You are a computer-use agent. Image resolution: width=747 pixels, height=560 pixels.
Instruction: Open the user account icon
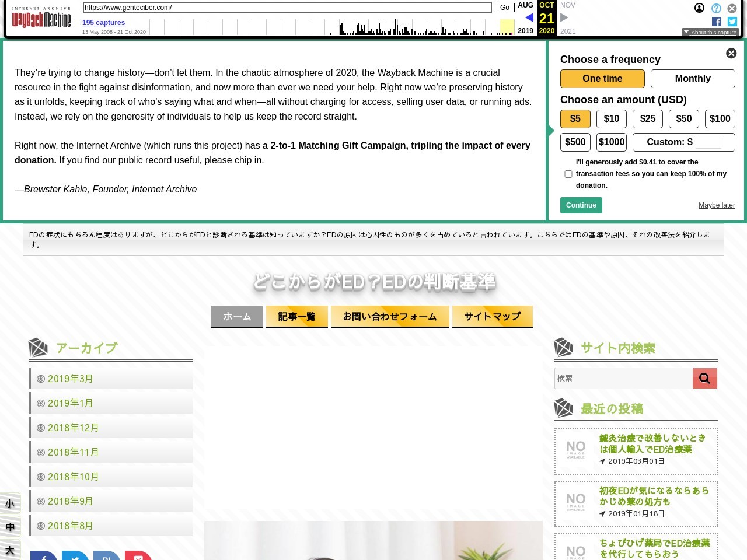click(x=699, y=8)
